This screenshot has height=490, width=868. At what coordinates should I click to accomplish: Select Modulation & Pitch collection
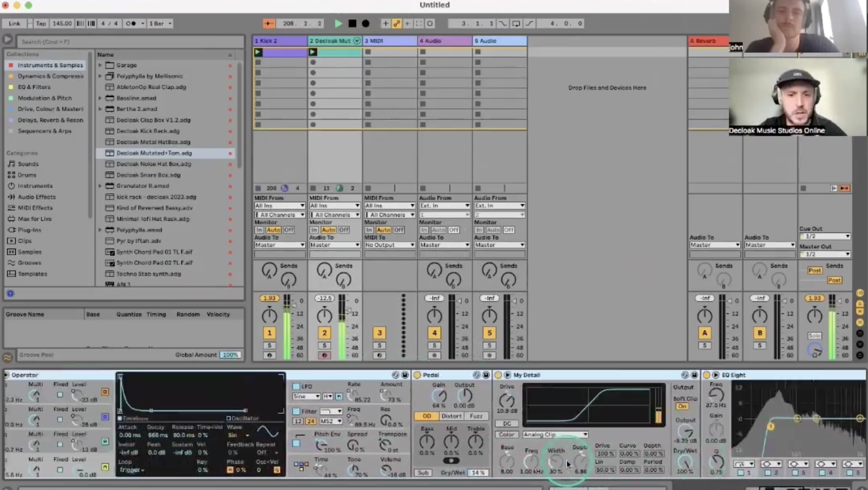click(x=44, y=98)
